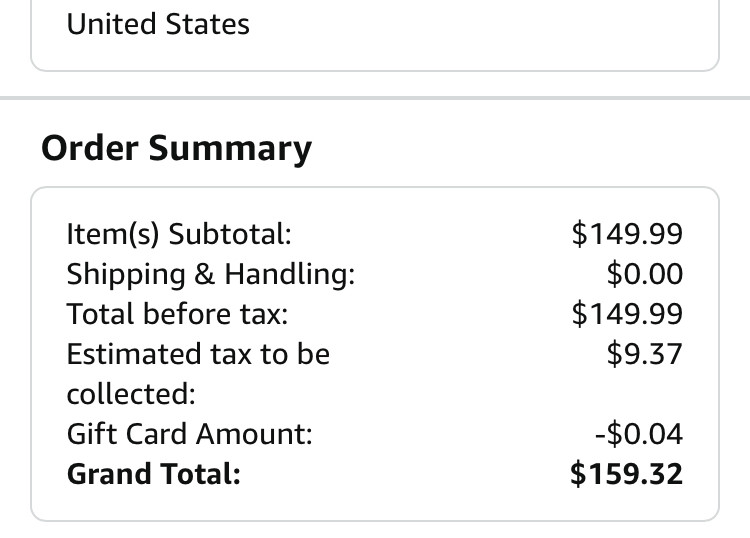Image resolution: width=750 pixels, height=538 pixels.
Task: Click the -$0.04 gift card amount
Action: tap(639, 434)
